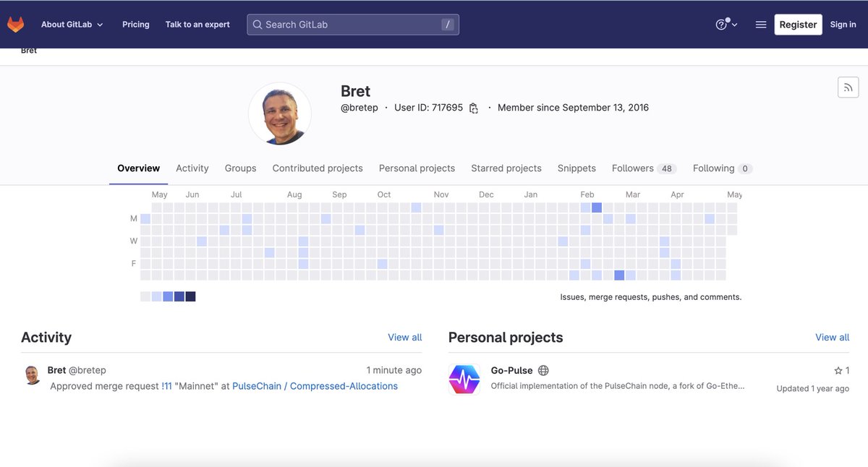Viewport: 868px width, 467px height.
Task: Subscribe using the RSS feed icon
Action: 848,87
